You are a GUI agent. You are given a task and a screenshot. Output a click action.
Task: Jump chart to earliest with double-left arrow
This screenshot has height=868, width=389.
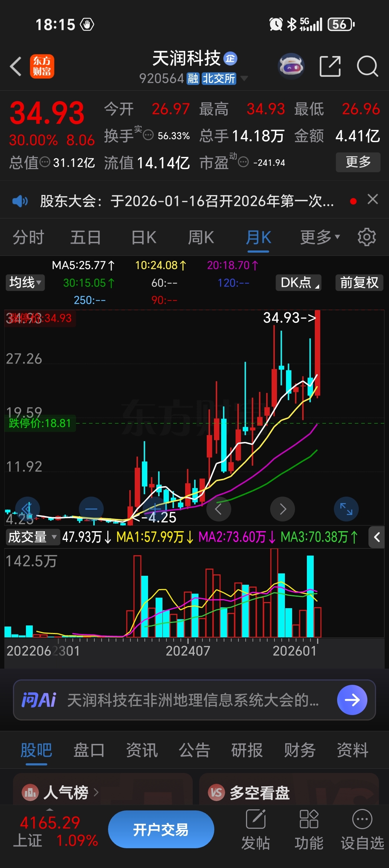click(x=27, y=509)
